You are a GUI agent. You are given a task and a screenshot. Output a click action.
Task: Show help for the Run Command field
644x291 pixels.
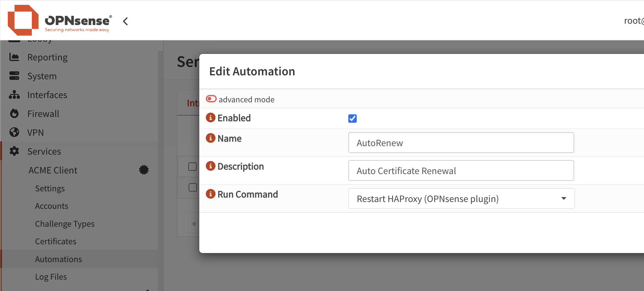(x=211, y=194)
